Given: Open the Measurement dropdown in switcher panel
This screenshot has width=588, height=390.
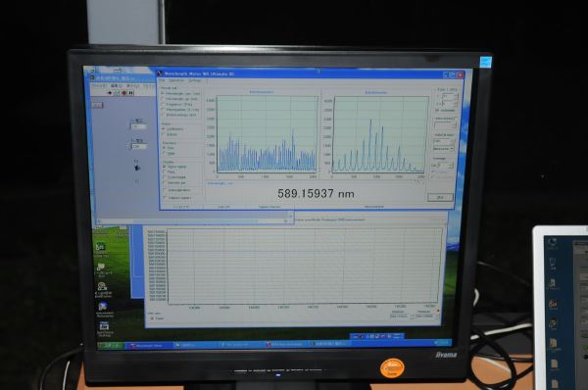Looking at the screenshot, I should [444, 149].
